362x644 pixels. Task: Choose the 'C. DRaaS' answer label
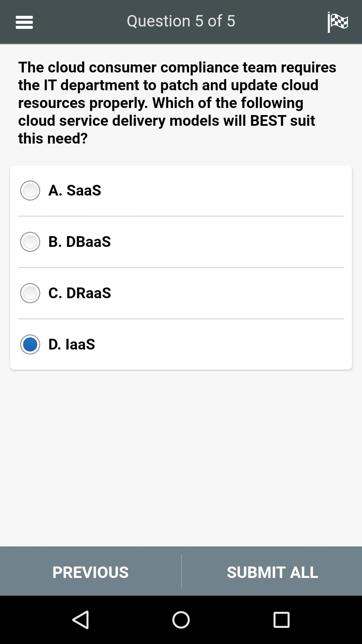click(x=80, y=293)
